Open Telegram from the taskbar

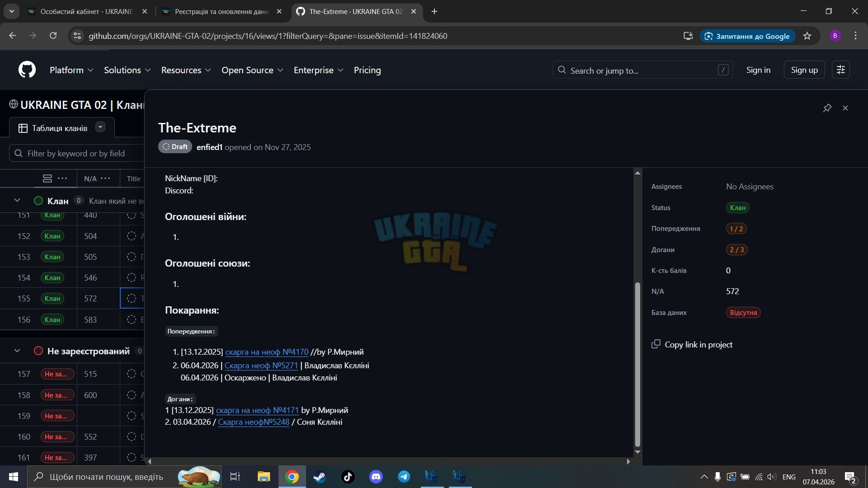(x=404, y=477)
